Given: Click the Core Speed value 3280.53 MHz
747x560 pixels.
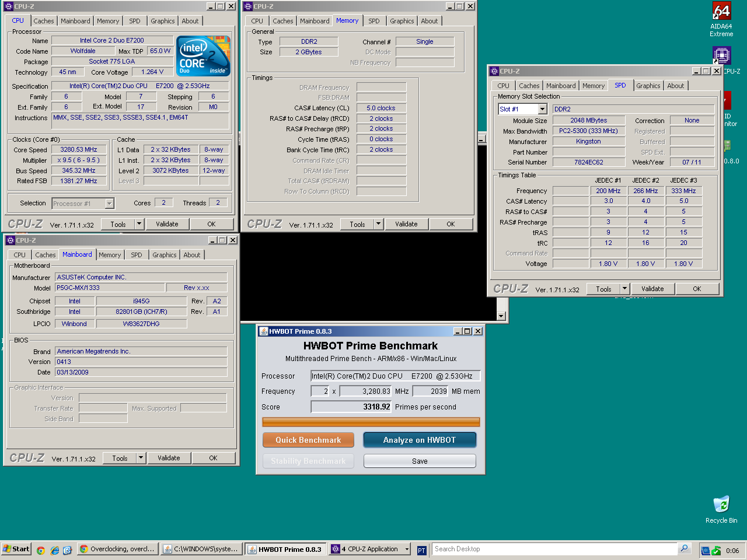Looking at the screenshot, I should 79,149.
